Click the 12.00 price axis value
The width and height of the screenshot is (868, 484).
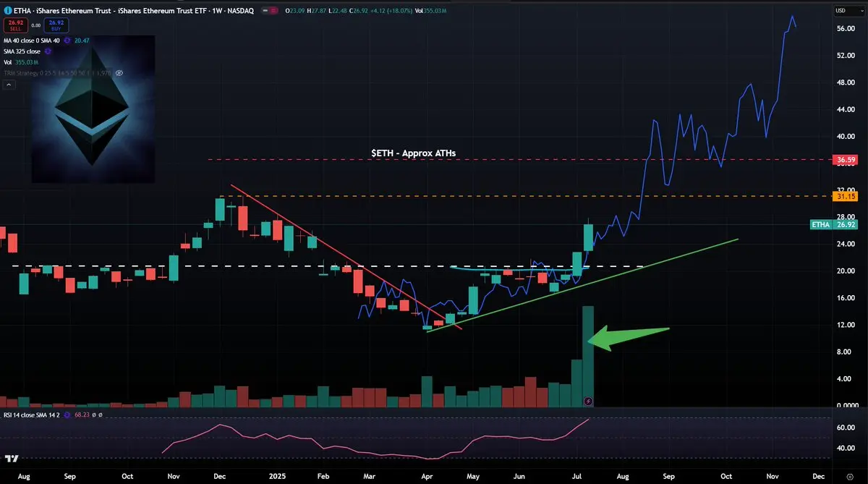844,325
